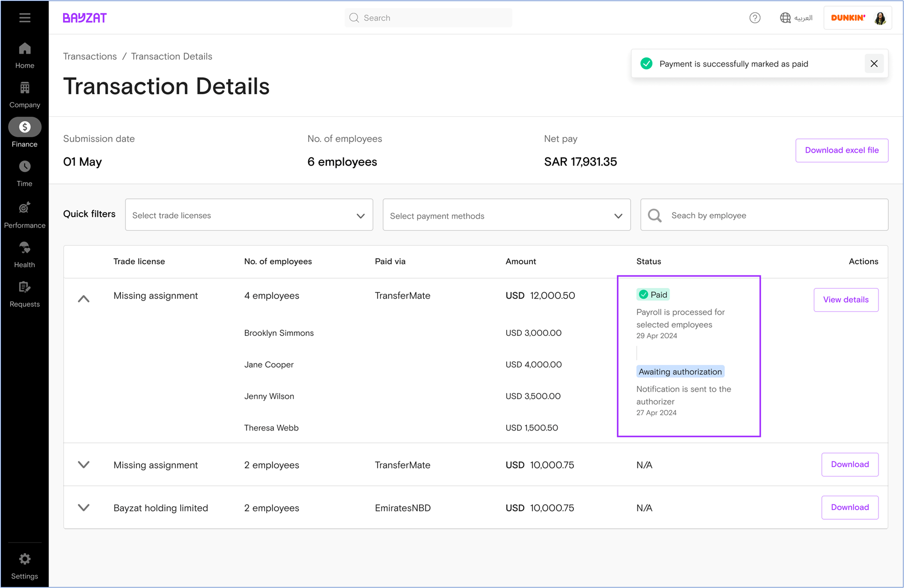Dismiss the payment success notification
904x588 pixels.
[x=874, y=64]
